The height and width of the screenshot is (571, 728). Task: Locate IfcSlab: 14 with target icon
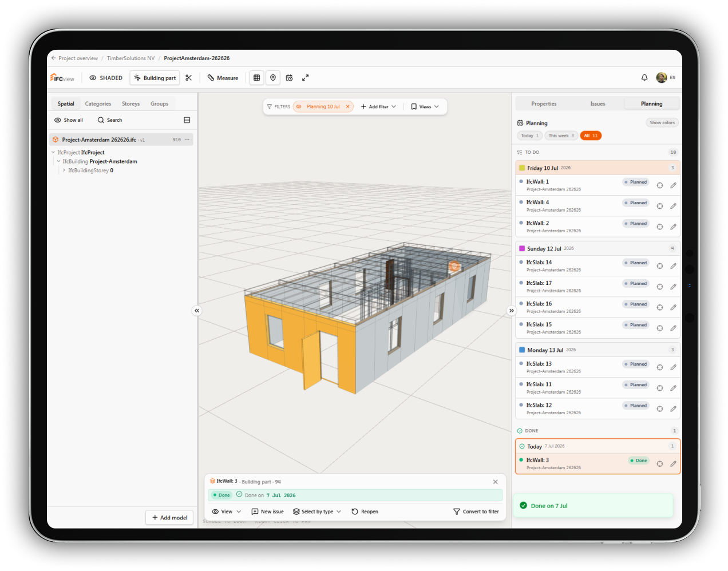point(659,266)
